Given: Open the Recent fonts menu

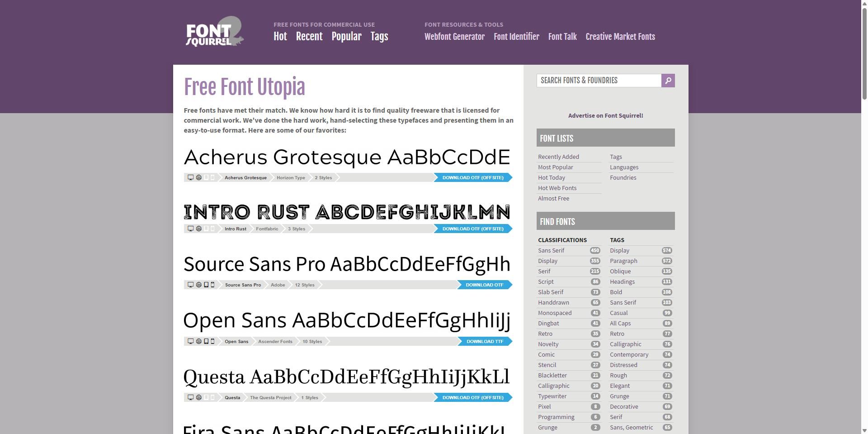Looking at the screenshot, I should pyautogui.click(x=309, y=37).
